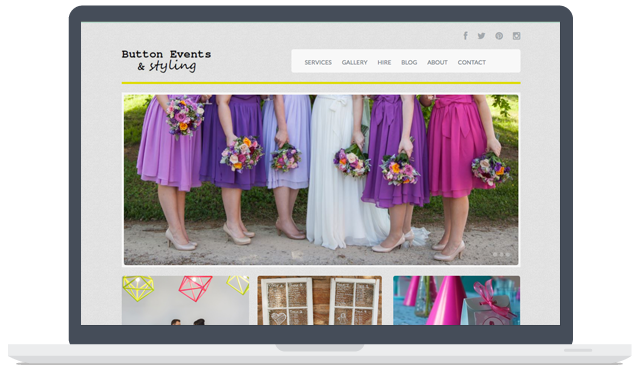Screen dimensions: 640x370
Task: Select the last slideshow indicator dot
Action: (x=508, y=255)
